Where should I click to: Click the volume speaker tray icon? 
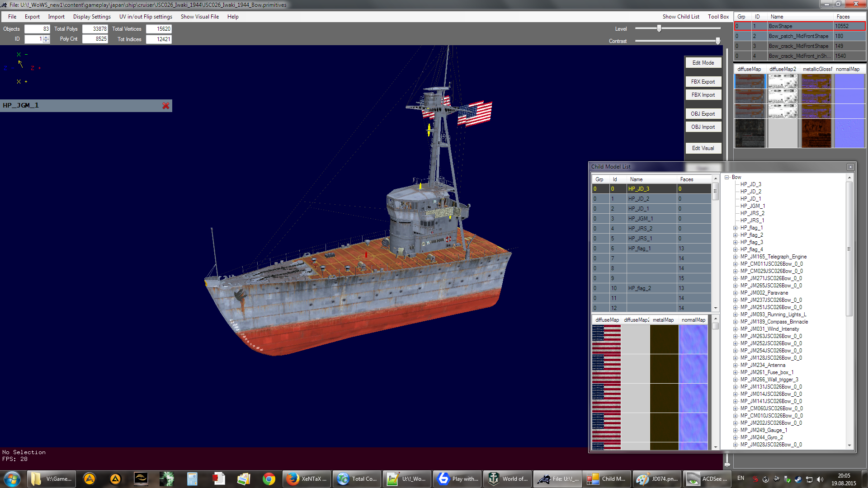coord(820,479)
